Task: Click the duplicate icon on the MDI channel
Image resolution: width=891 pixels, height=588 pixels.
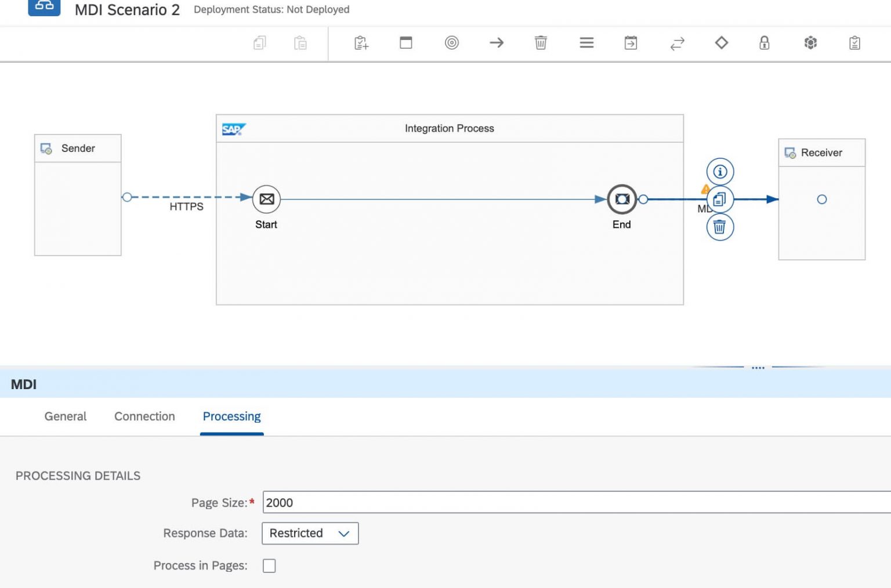Action: pos(719,199)
